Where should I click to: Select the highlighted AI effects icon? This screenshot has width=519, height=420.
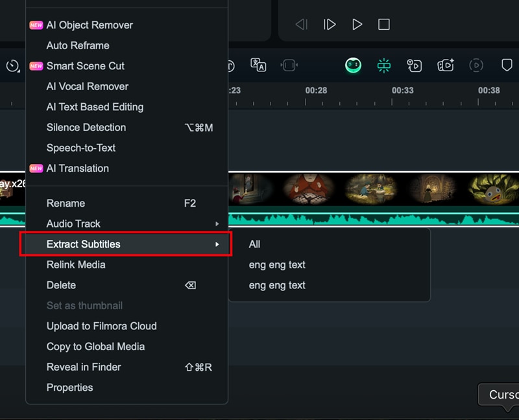383,65
